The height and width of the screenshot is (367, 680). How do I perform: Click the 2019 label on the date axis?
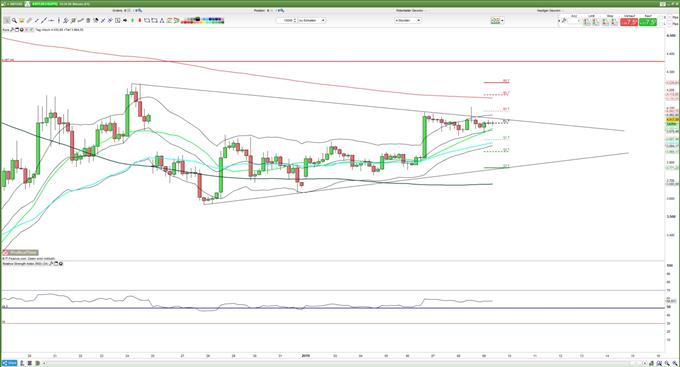click(x=305, y=356)
